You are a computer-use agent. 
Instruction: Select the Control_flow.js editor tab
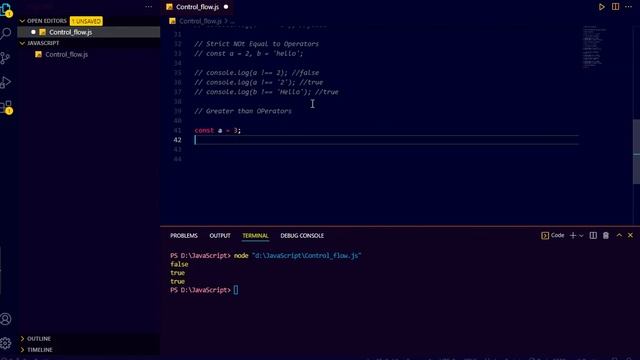(x=198, y=7)
